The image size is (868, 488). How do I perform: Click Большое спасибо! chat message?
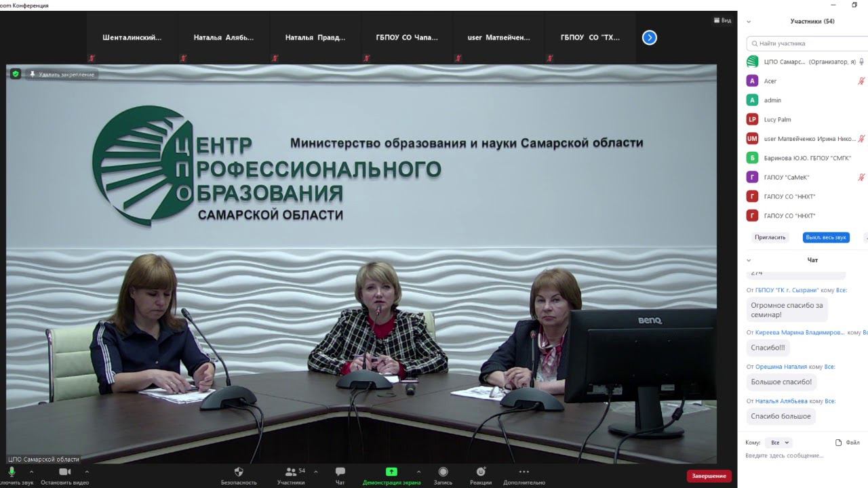tap(781, 382)
